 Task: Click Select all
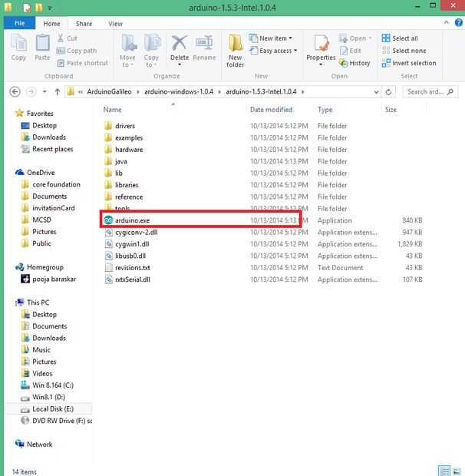pyautogui.click(x=400, y=38)
